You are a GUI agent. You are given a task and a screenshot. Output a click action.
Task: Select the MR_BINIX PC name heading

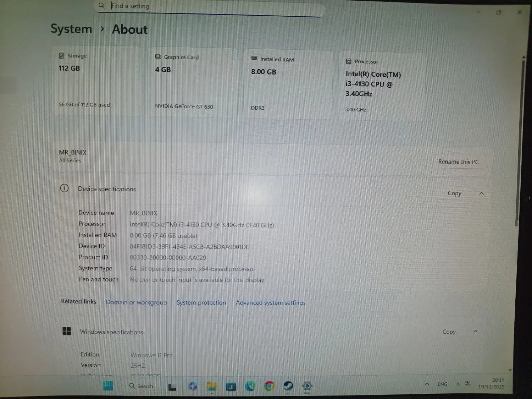[x=73, y=152]
